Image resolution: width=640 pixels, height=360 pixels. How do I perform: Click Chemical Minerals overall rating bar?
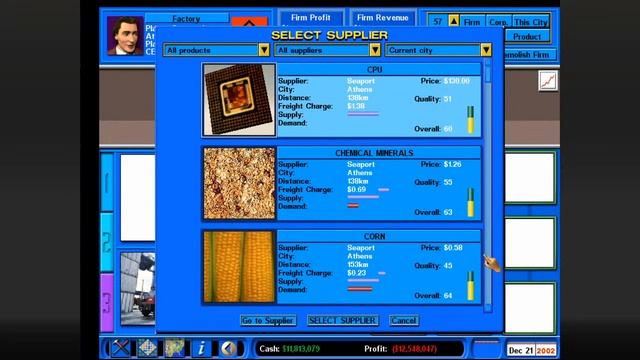471,202
